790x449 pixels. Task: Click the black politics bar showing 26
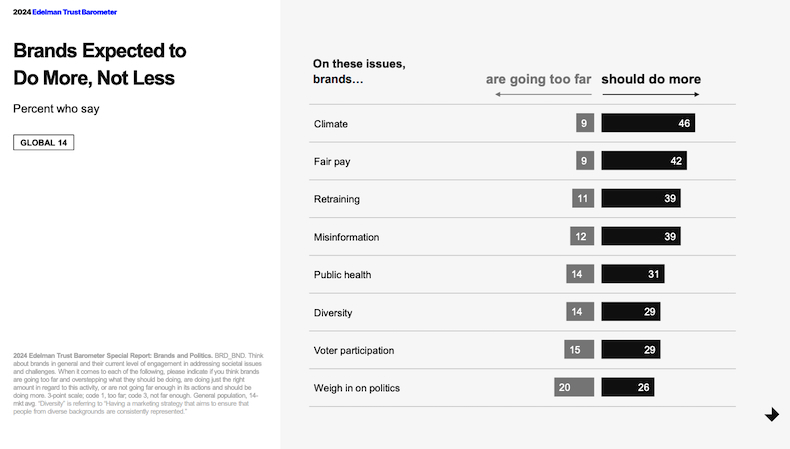click(x=628, y=387)
